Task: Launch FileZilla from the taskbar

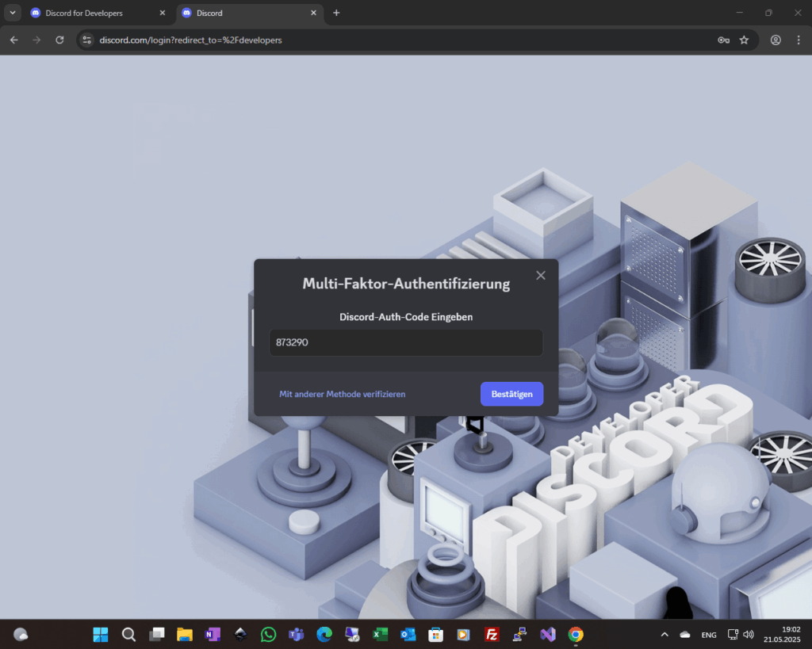Action: (492, 635)
